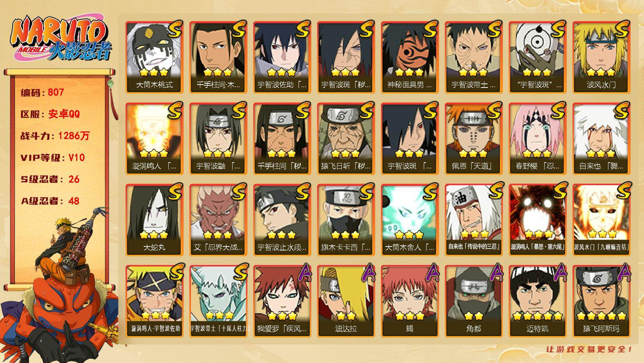Viewport: 644px width, 363px height.
Task: Select the 大蛇丸 ninja portrait
Action: 154,220
